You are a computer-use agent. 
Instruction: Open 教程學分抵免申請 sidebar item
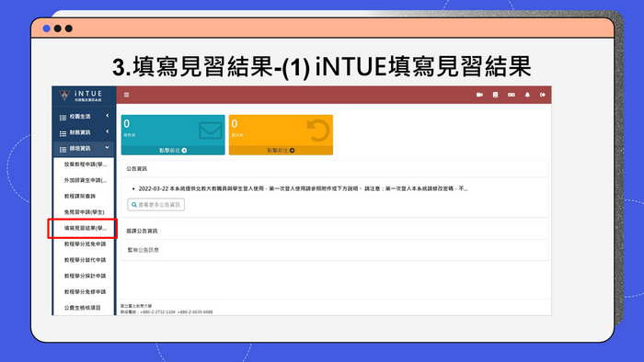coord(85,243)
